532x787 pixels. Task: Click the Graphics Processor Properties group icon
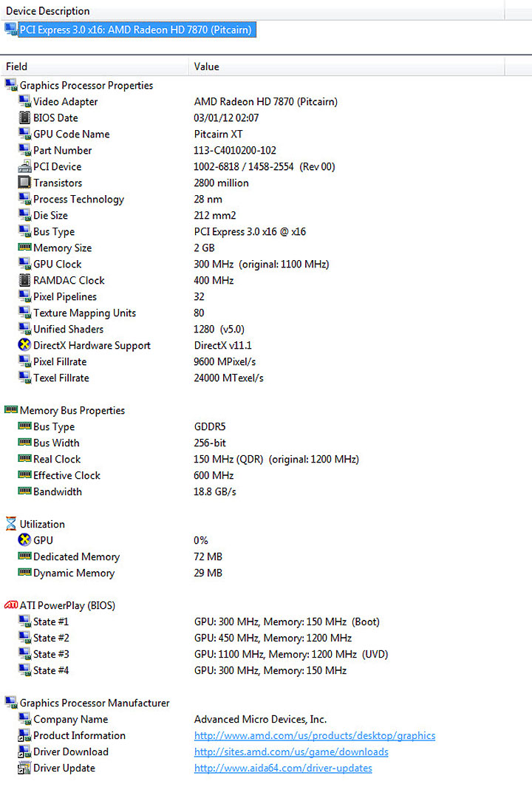coord(10,85)
